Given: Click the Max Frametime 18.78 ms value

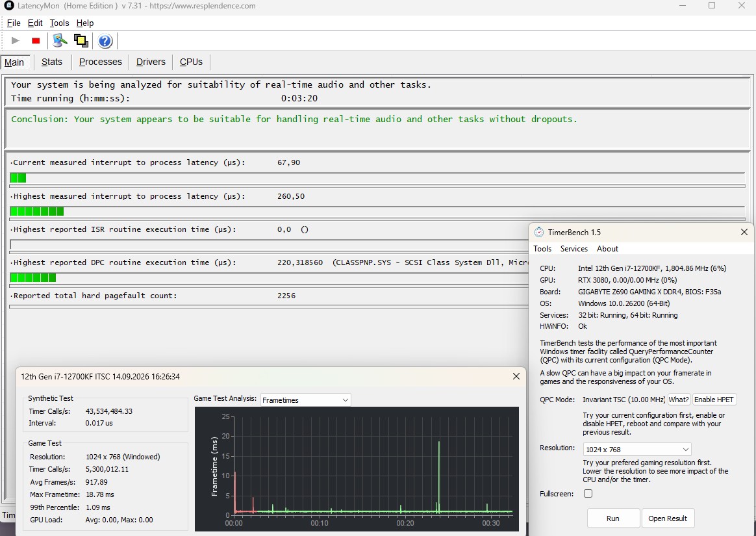Looking at the screenshot, I should tap(99, 494).
